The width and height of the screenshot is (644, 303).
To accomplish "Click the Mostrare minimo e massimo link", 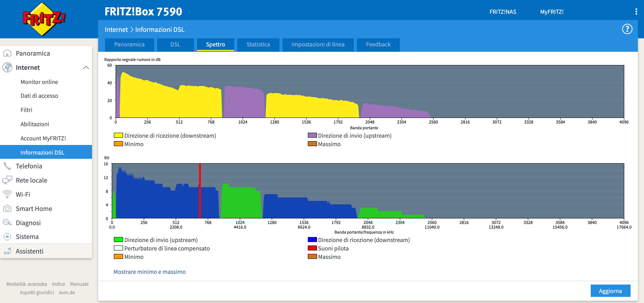I will coord(149,272).
